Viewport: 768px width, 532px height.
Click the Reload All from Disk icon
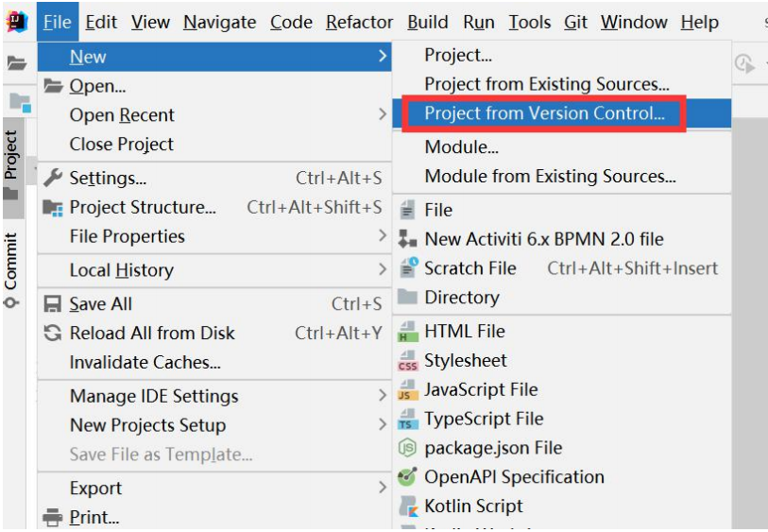(x=52, y=334)
